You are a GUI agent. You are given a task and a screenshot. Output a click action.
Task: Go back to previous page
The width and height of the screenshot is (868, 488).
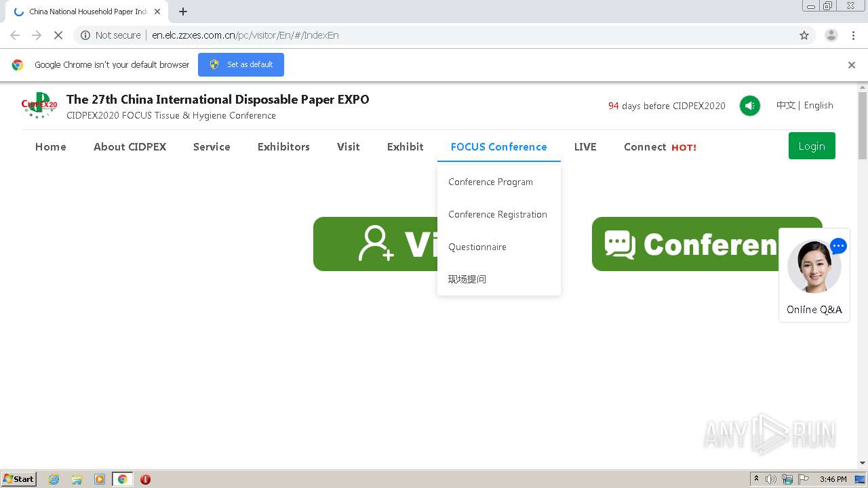(x=15, y=35)
